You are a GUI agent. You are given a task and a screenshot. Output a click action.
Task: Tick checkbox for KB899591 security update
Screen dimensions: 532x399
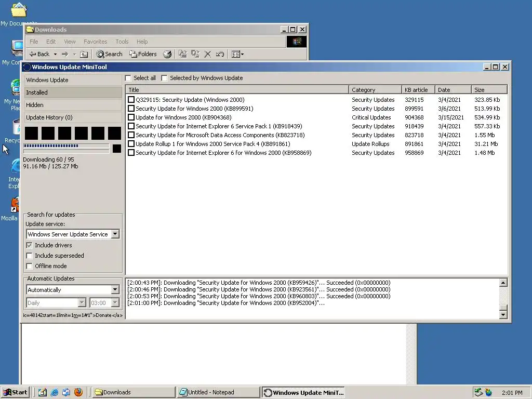coord(131,109)
